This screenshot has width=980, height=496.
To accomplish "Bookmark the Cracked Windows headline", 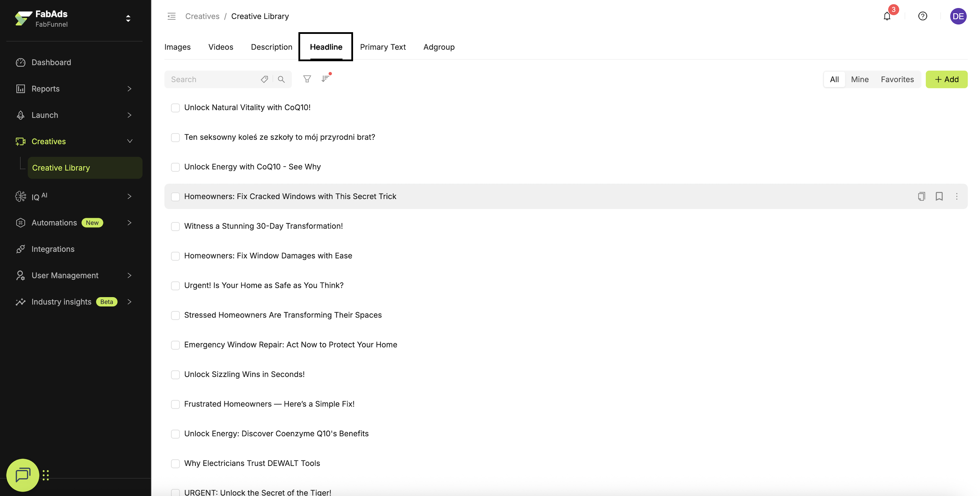I will [x=939, y=196].
